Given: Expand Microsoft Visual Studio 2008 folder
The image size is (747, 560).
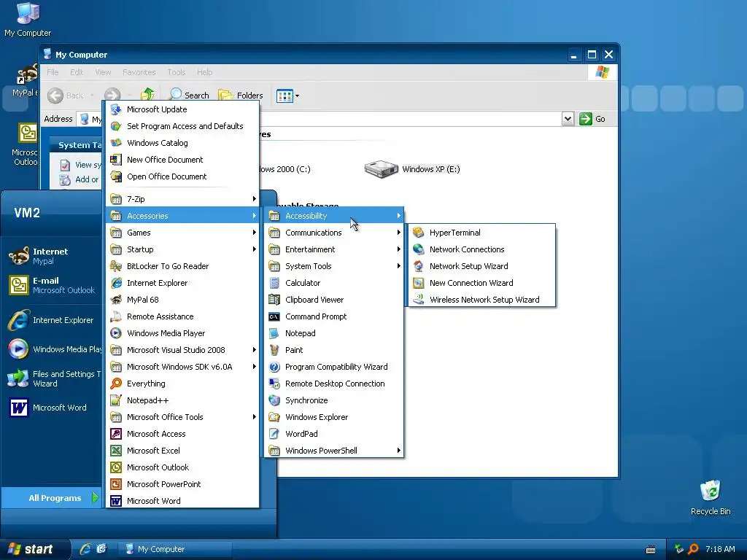Looking at the screenshot, I should click(x=182, y=350).
